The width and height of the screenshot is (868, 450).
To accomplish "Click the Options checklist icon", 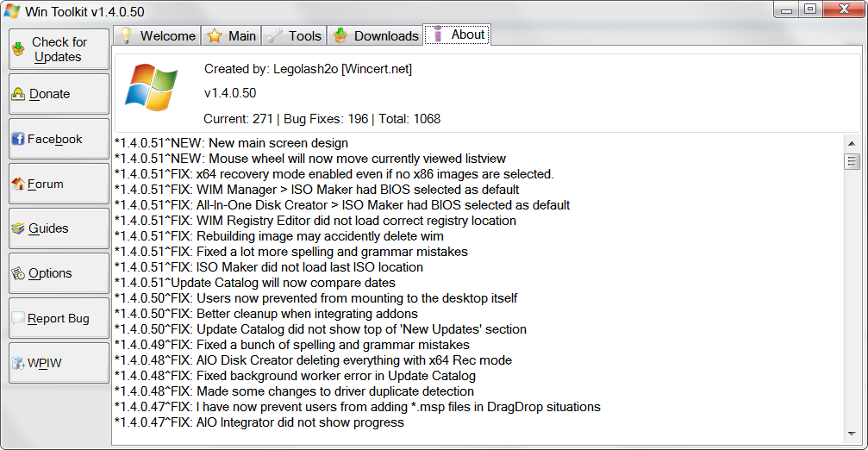I will click(x=18, y=274).
